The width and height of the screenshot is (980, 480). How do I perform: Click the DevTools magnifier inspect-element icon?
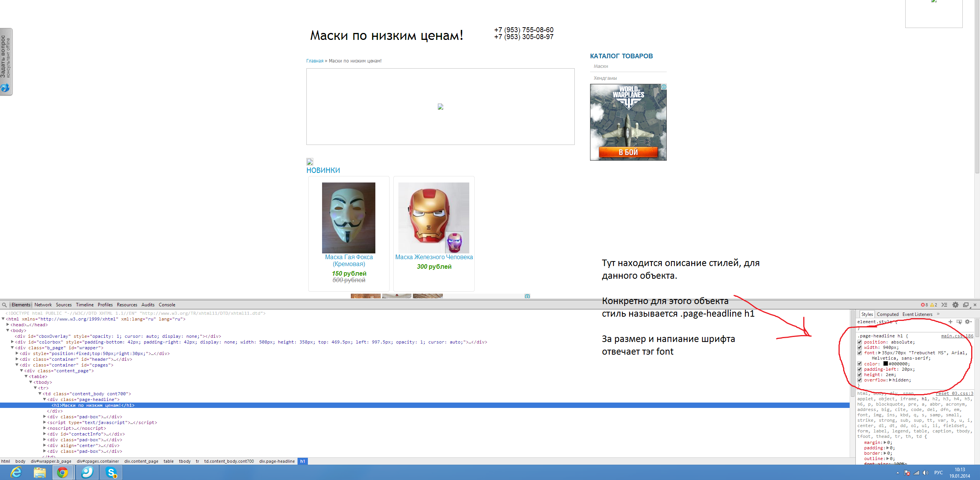(x=4, y=305)
